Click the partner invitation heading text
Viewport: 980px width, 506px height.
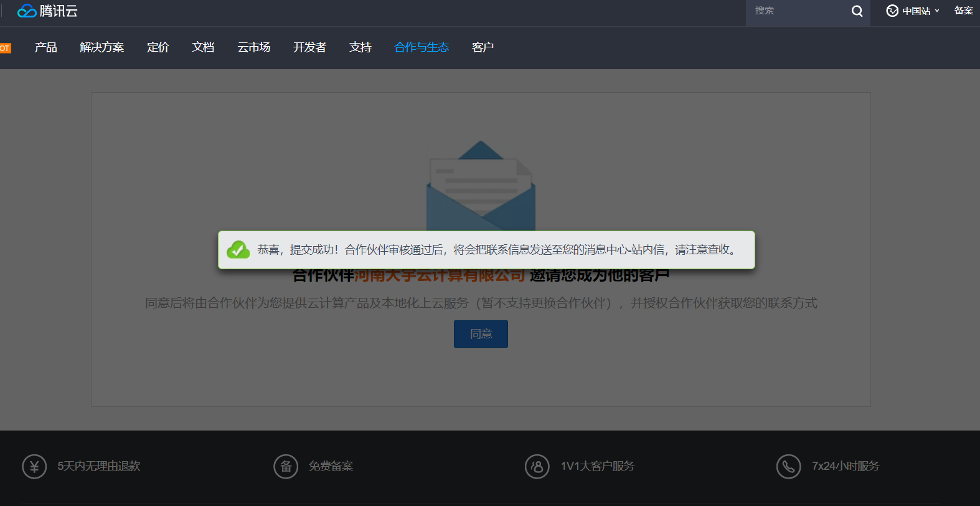[481, 275]
